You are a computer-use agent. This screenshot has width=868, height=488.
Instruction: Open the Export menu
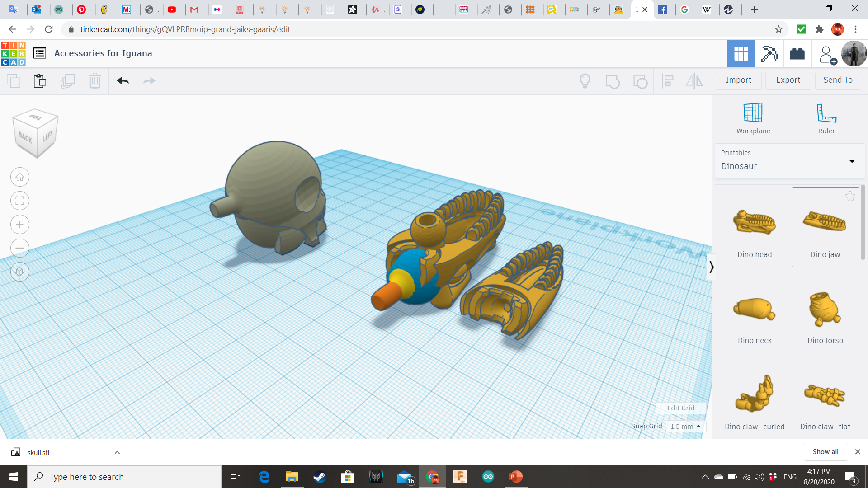click(788, 80)
